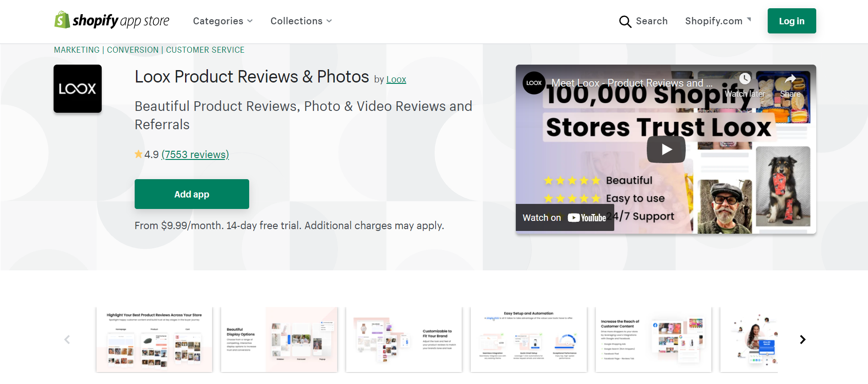Open Easy Setup and Automation thumbnail
Image resolution: width=868 pixels, height=384 pixels.
tap(529, 340)
